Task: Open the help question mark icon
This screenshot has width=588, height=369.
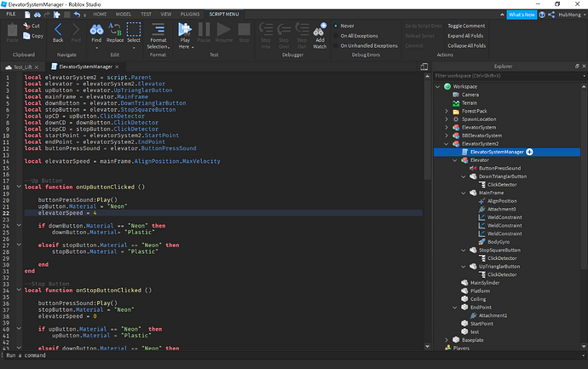Action: coord(542,14)
